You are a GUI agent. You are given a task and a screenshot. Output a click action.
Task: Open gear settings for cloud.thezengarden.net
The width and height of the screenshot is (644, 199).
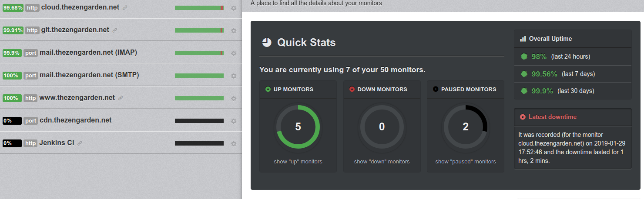tap(234, 8)
